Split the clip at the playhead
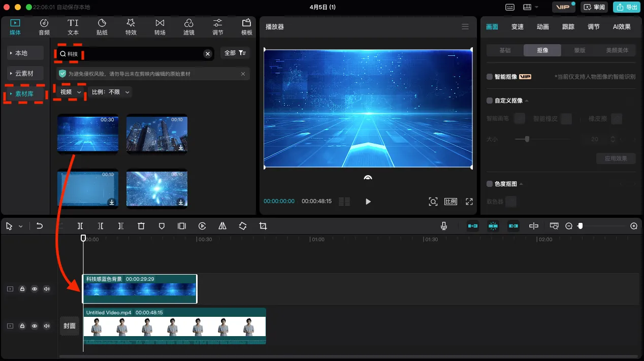 (80, 226)
